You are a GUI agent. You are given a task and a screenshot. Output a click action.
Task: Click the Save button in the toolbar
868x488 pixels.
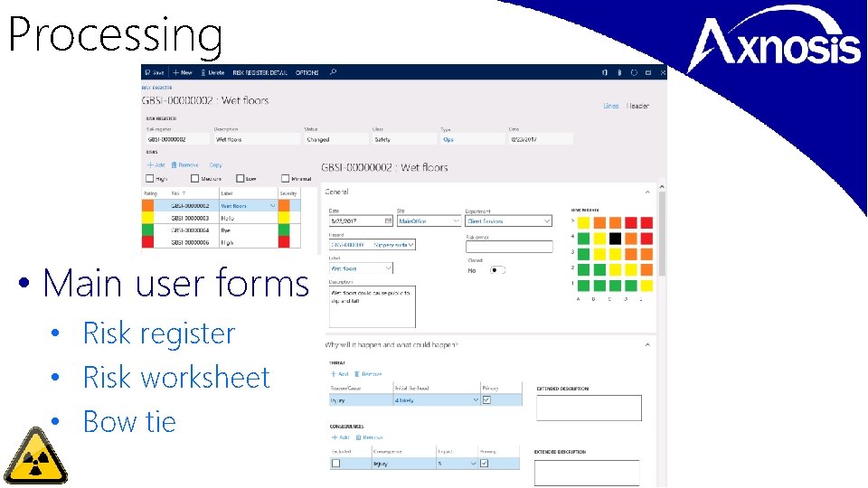(x=155, y=72)
